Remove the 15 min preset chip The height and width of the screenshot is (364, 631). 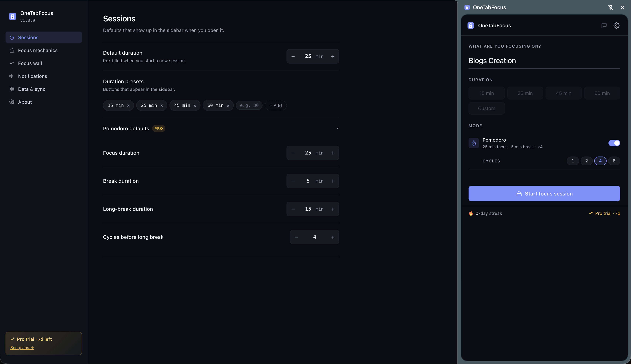[x=128, y=106]
